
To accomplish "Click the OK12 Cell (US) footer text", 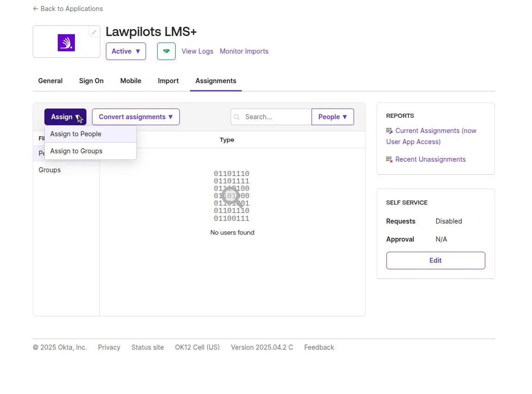I will pos(197,347).
